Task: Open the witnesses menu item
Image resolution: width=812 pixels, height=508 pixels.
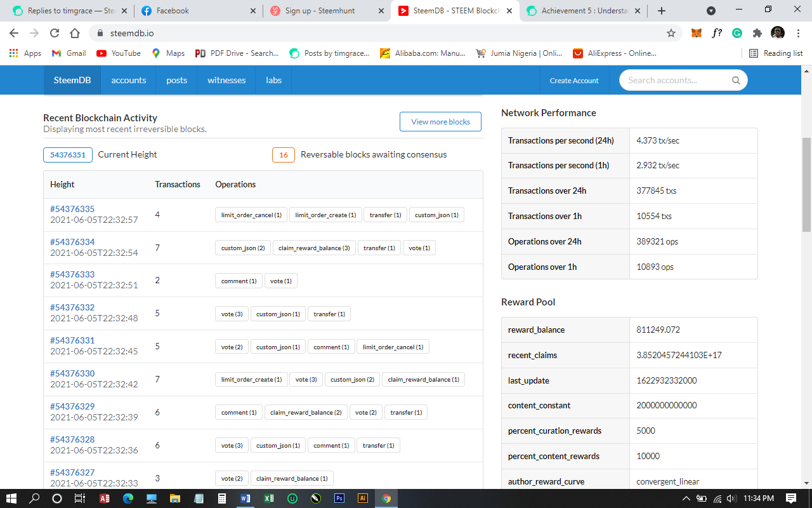Action: pos(226,80)
